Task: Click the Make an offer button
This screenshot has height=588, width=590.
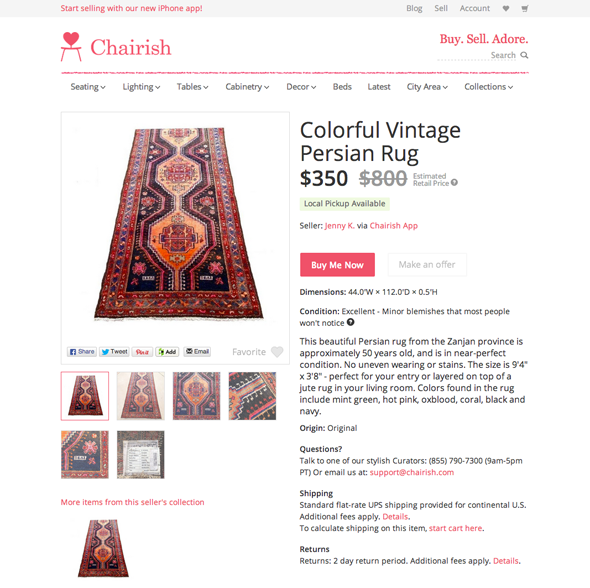Action: tap(427, 265)
